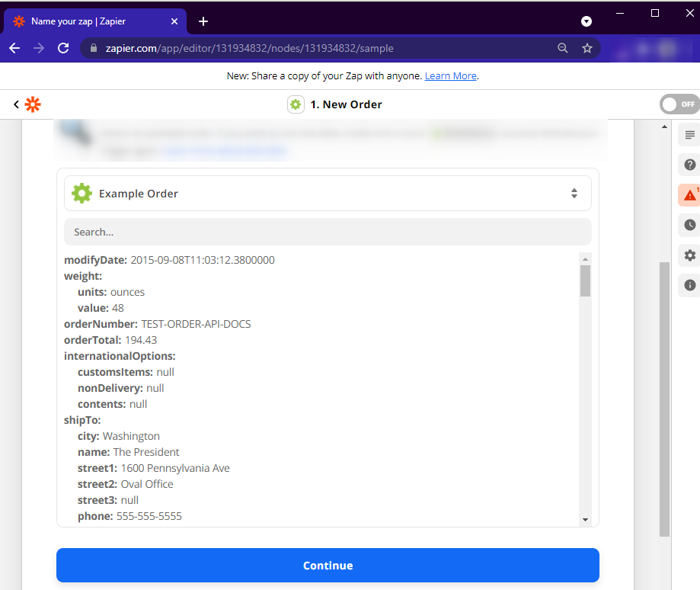Select the shipTo label

[82, 421]
